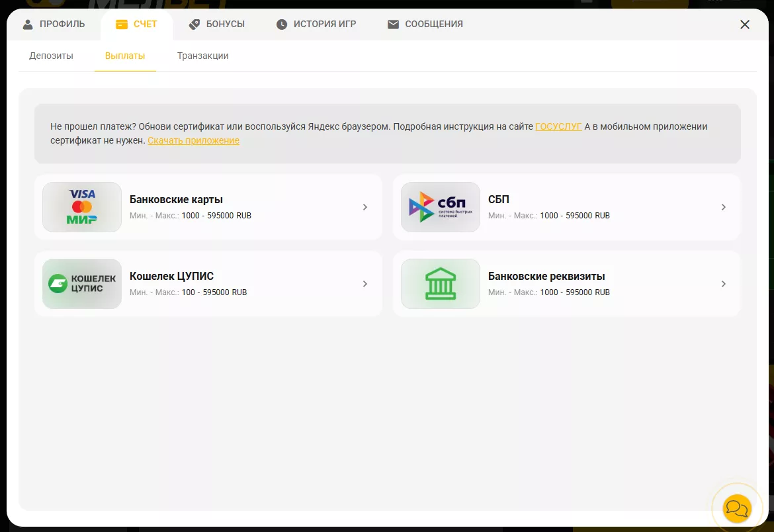Image resolution: width=774 pixels, height=532 pixels.
Task: Close the account dialog
Action: tap(744, 24)
